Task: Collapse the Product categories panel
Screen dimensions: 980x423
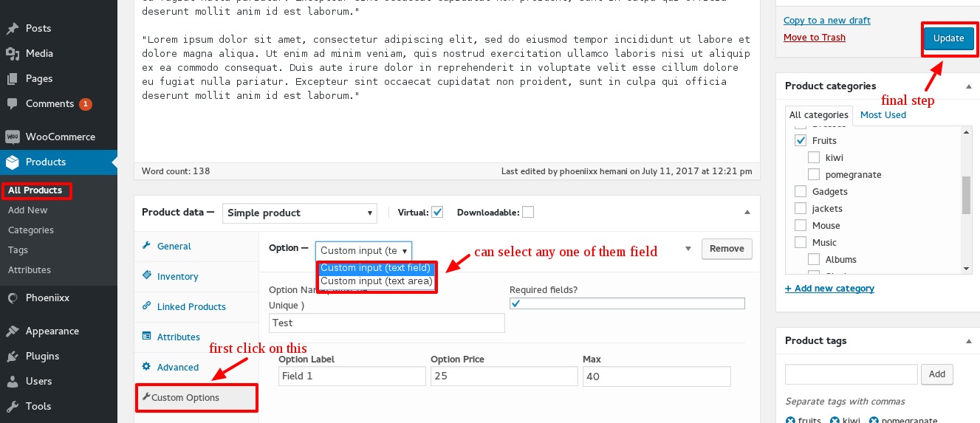Action: tap(968, 86)
